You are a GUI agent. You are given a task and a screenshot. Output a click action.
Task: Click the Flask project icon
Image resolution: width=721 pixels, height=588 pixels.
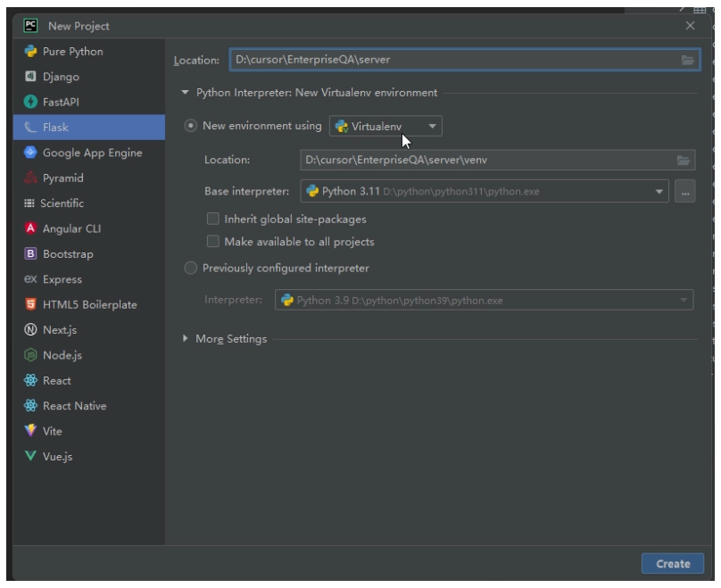click(30, 127)
